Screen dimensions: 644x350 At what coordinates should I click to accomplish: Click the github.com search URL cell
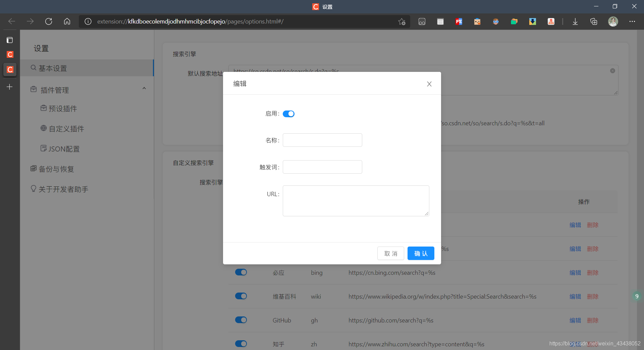click(x=391, y=320)
